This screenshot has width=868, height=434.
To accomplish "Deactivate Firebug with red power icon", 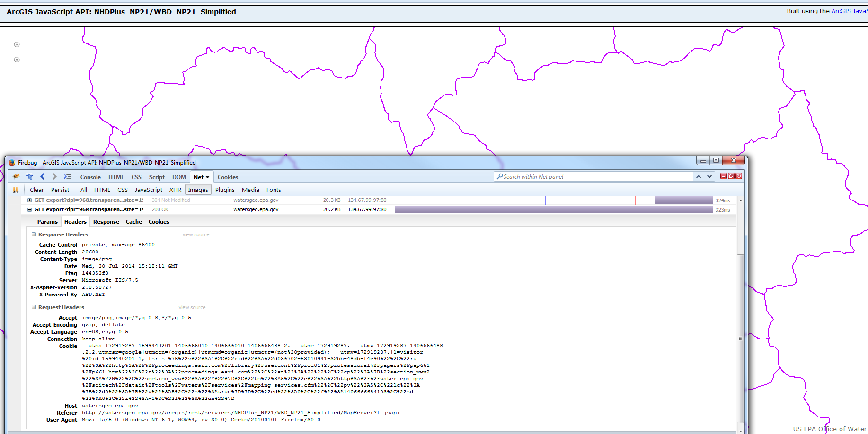I will (x=739, y=176).
